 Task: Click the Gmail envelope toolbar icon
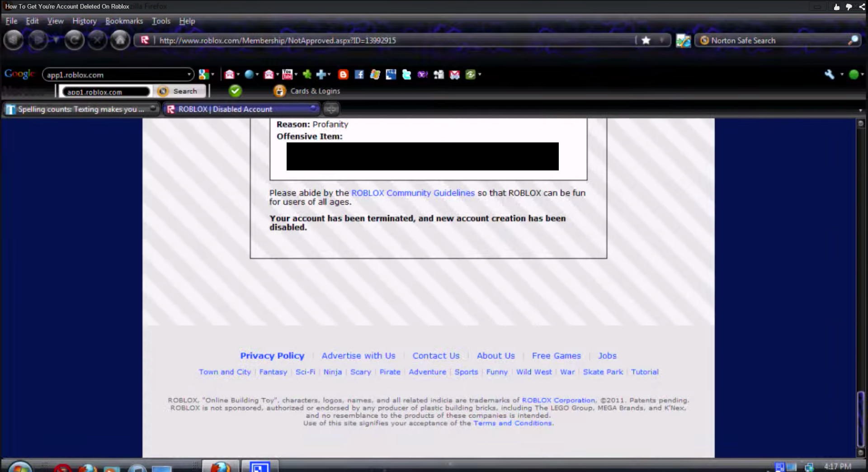(455, 75)
